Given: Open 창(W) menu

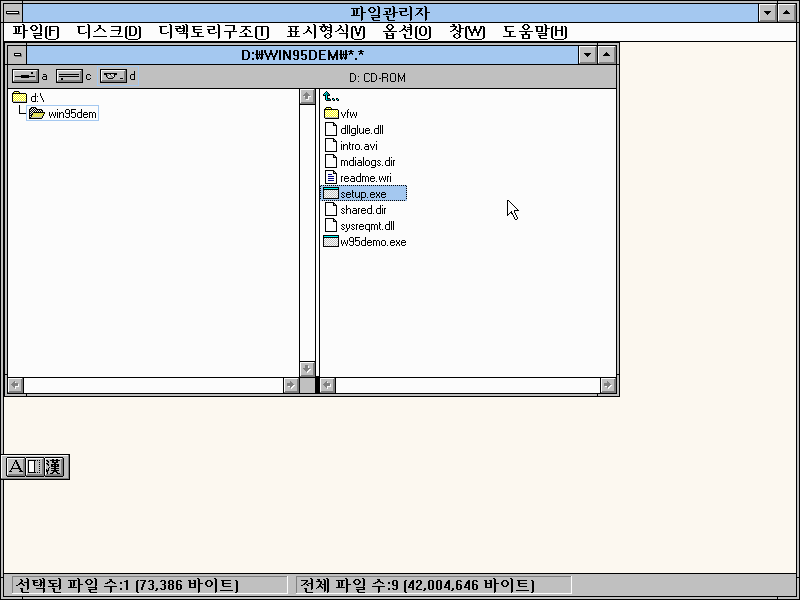Looking at the screenshot, I should [467, 32].
